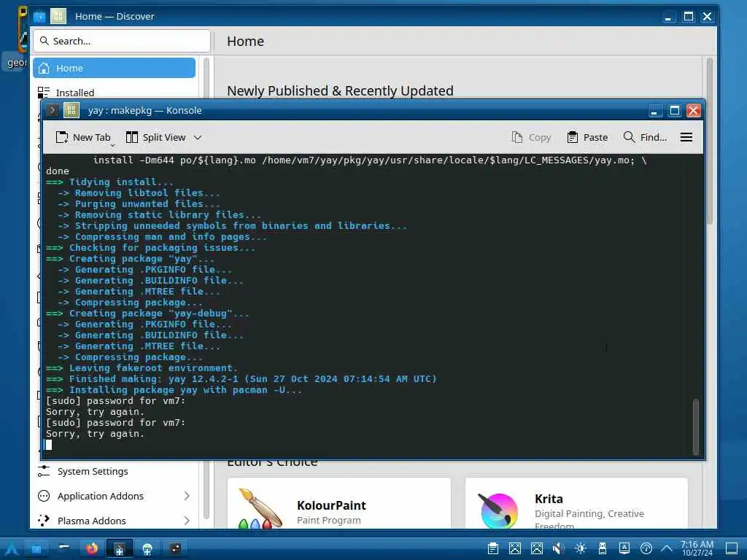Click the Konsole terminal scrollbar

coord(695,427)
